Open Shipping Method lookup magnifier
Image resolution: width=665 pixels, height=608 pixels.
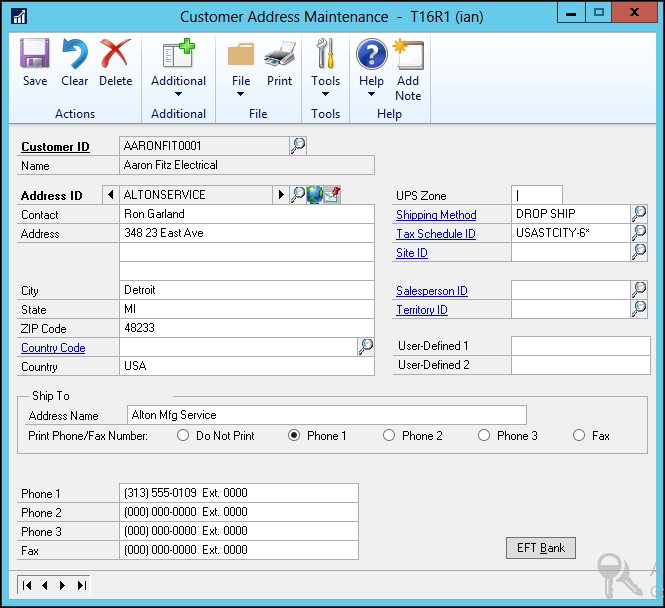[639, 214]
